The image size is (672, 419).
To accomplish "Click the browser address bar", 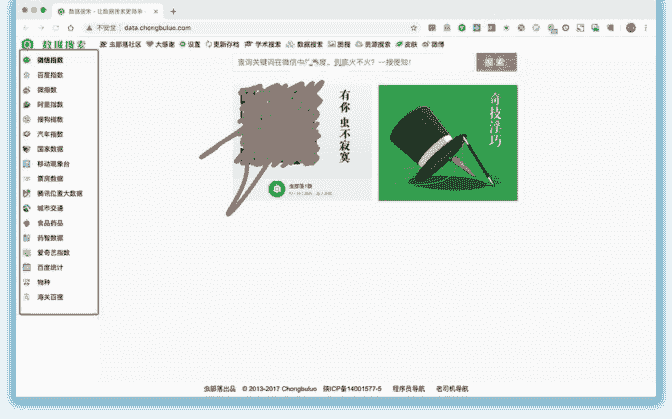I will tap(253, 28).
